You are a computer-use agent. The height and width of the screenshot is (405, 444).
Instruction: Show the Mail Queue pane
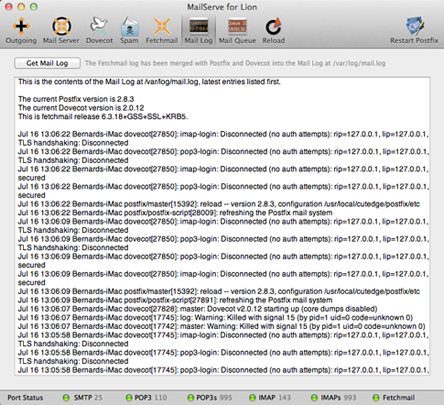click(237, 26)
